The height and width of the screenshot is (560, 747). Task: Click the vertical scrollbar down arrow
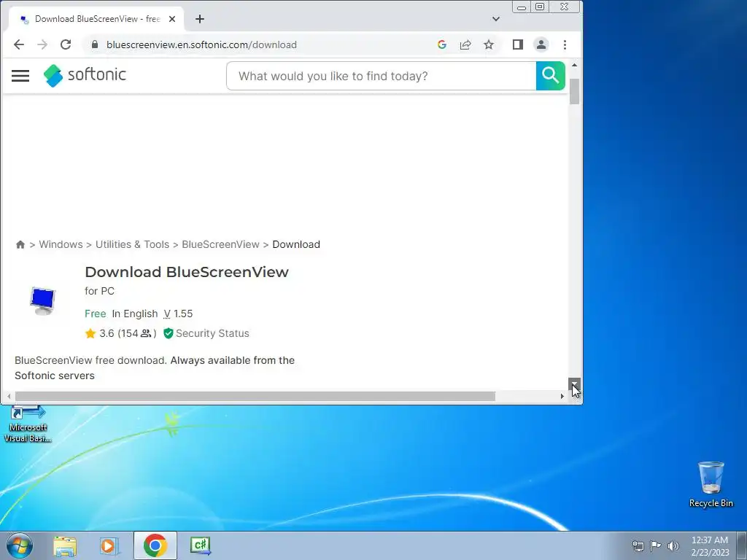coord(575,384)
